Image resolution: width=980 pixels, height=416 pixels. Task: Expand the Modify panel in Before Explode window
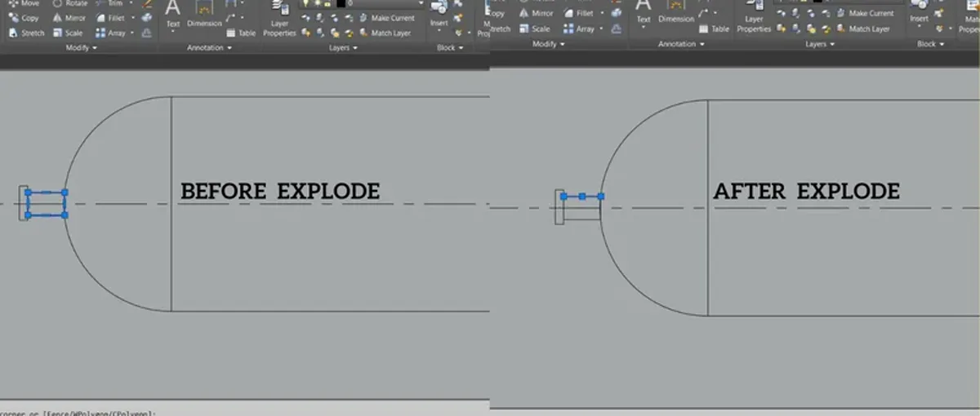(81, 48)
